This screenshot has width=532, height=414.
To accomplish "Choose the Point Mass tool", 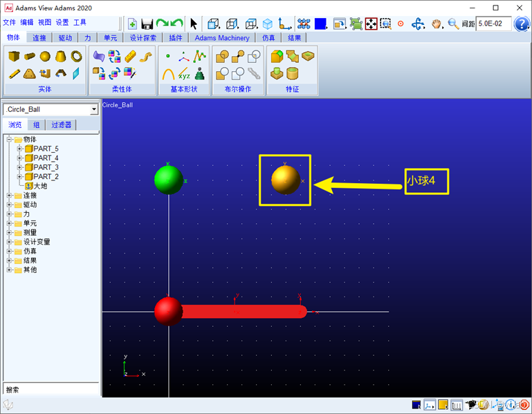I will point(199,73).
